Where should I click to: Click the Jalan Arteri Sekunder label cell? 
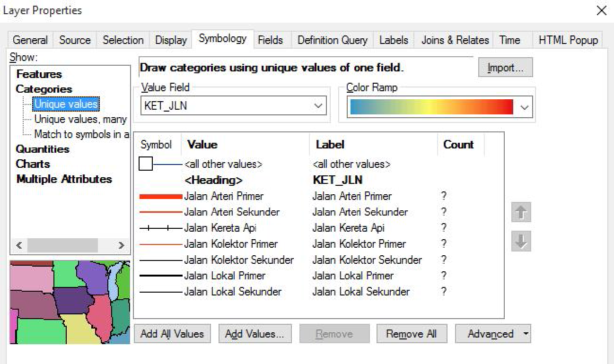pyautogui.click(x=360, y=212)
